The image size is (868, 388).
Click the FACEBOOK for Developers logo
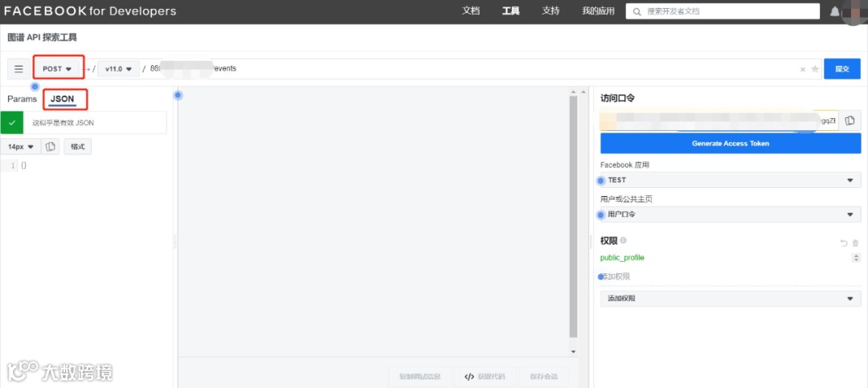(90, 11)
